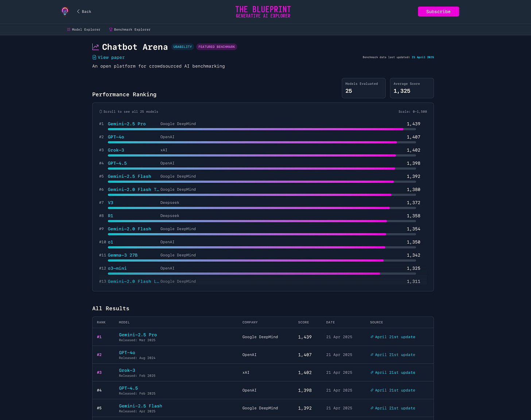
Task: Open R1 model in performance ranking
Action: (x=111, y=216)
